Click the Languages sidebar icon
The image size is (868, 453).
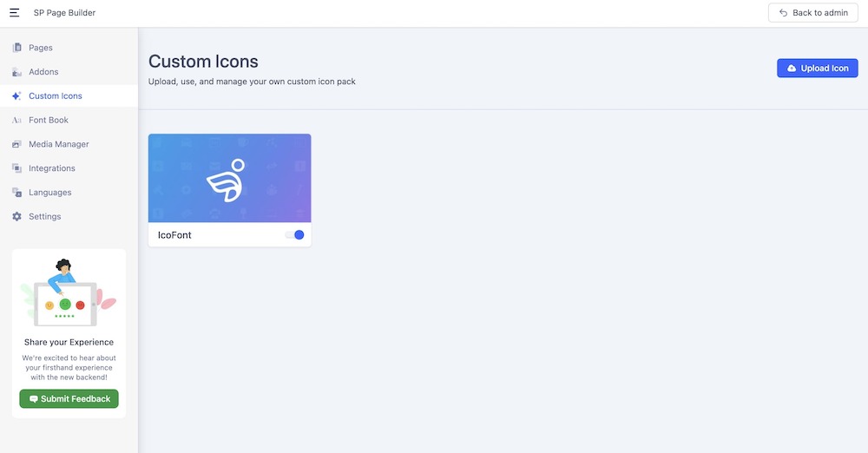[x=16, y=193]
